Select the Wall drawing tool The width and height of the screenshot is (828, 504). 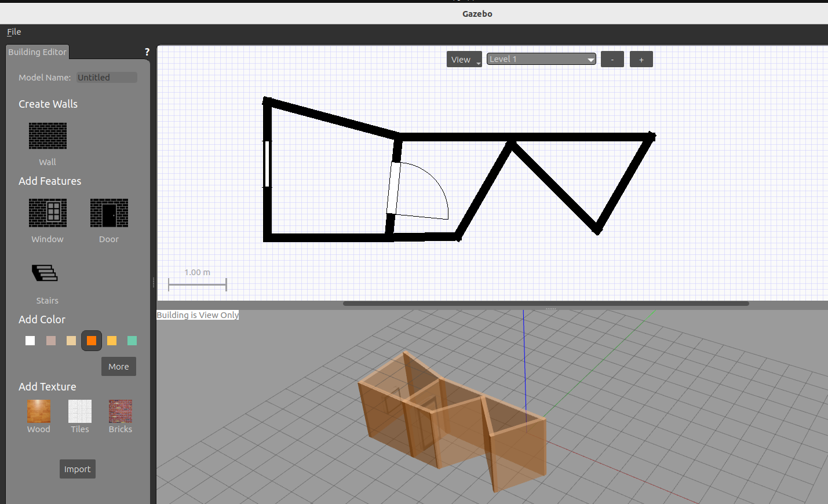(48, 136)
